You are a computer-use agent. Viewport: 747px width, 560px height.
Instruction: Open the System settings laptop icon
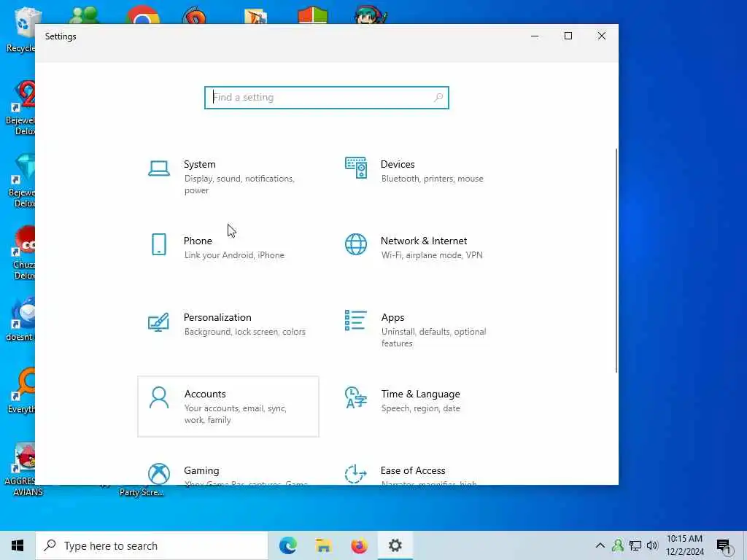[158, 168]
